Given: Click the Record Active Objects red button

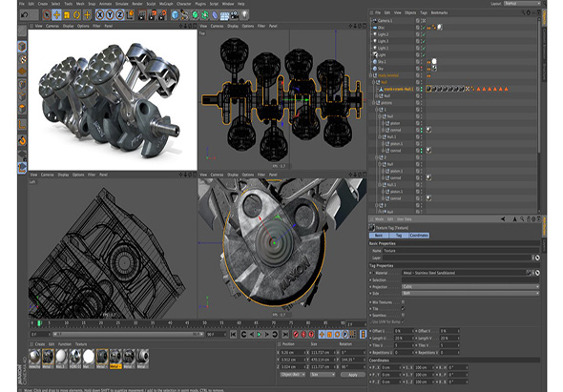Looking at the screenshot, I should tap(296, 335).
